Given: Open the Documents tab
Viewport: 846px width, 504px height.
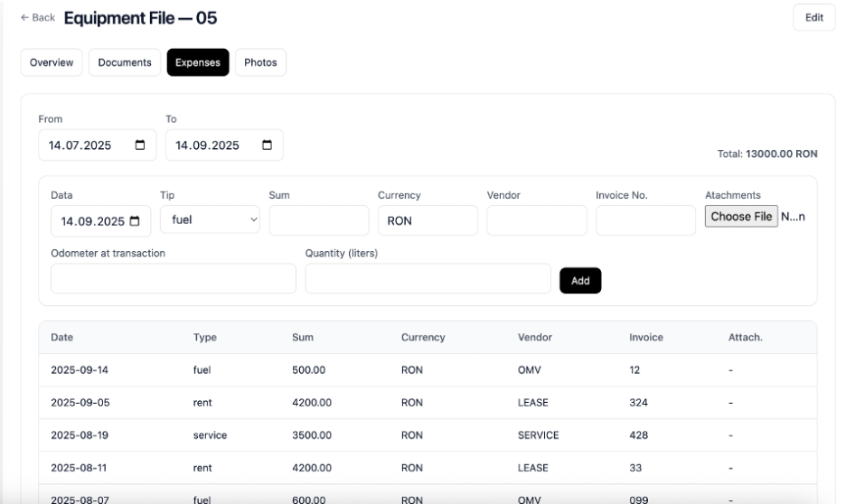Looking at the screenshot, I should 125,62.
